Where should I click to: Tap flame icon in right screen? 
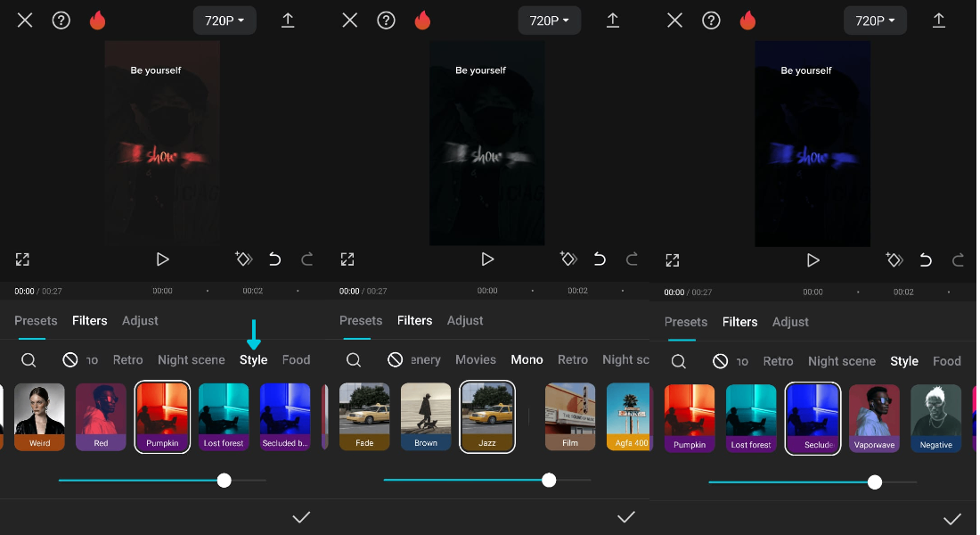coord(747,21)
